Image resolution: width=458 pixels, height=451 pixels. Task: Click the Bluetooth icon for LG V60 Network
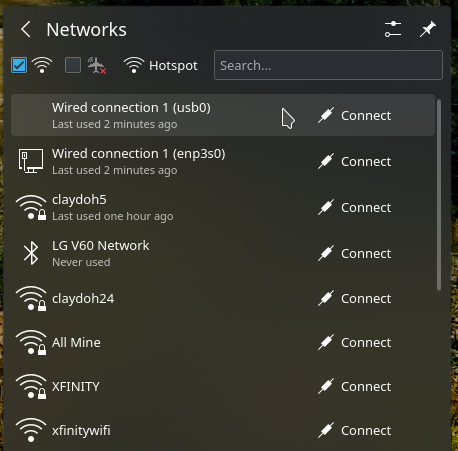click(x=31, y=253)
